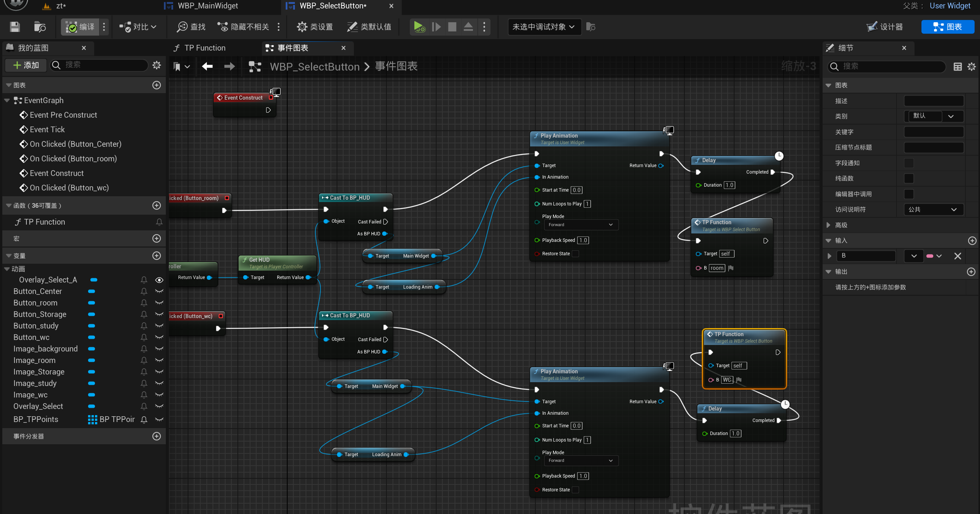Open the access specifier (公共) dropdown
The image size is (980, 514).
pos(933,210)
